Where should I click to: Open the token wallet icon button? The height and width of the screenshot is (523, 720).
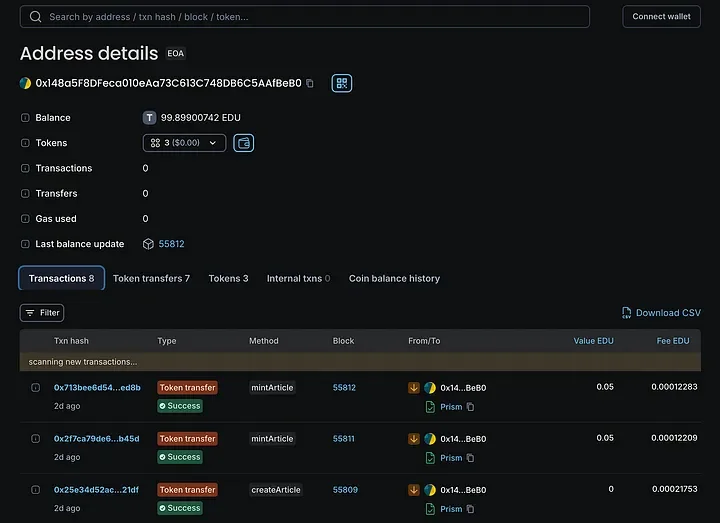[243, 143]
